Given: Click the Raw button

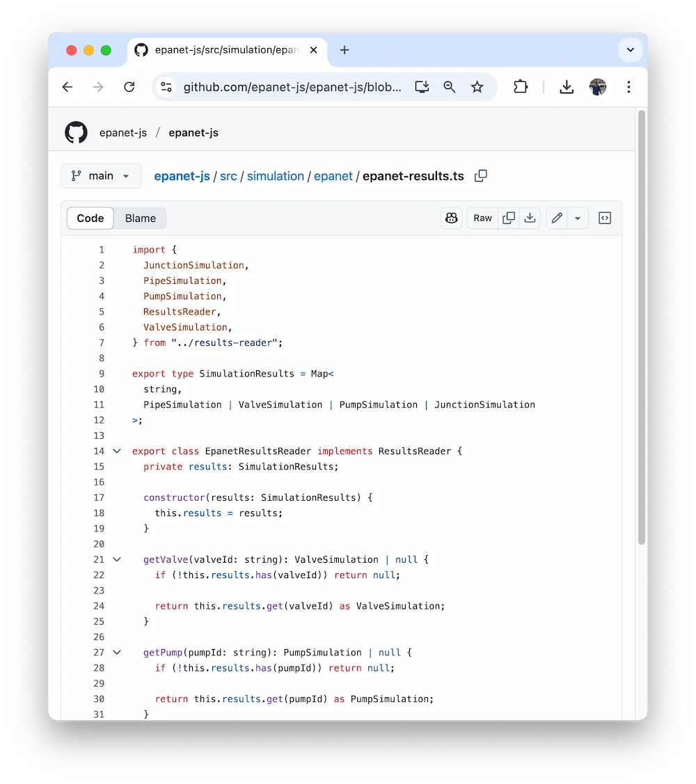Looking at the screenshot, I should point(482,218).
